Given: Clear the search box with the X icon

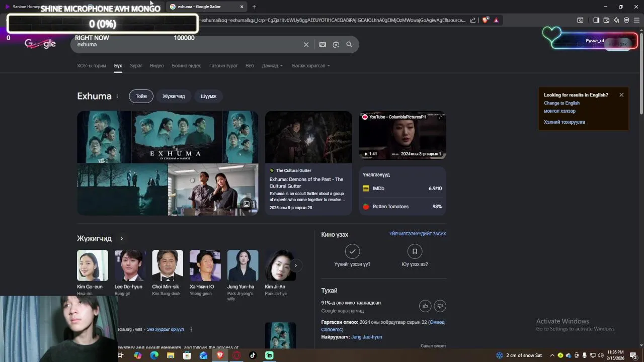Looking at the screenshot, I should point(306,45).
